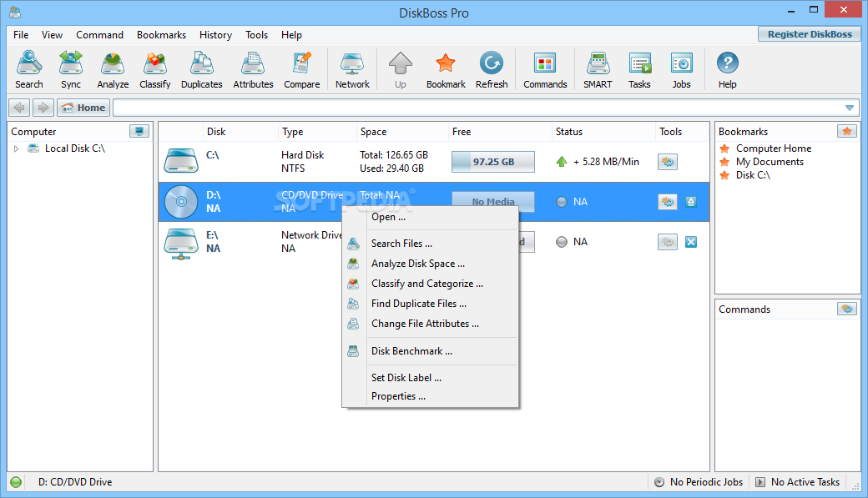Choose Search Files ... in context menu
868x498 pixels.
pyautogui.click(x=430, y=244)
